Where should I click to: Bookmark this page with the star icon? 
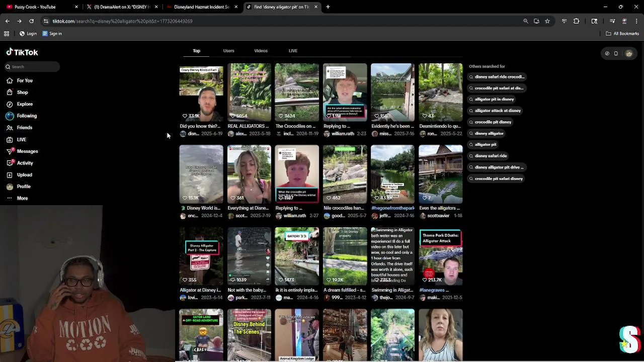coord(547,21)
